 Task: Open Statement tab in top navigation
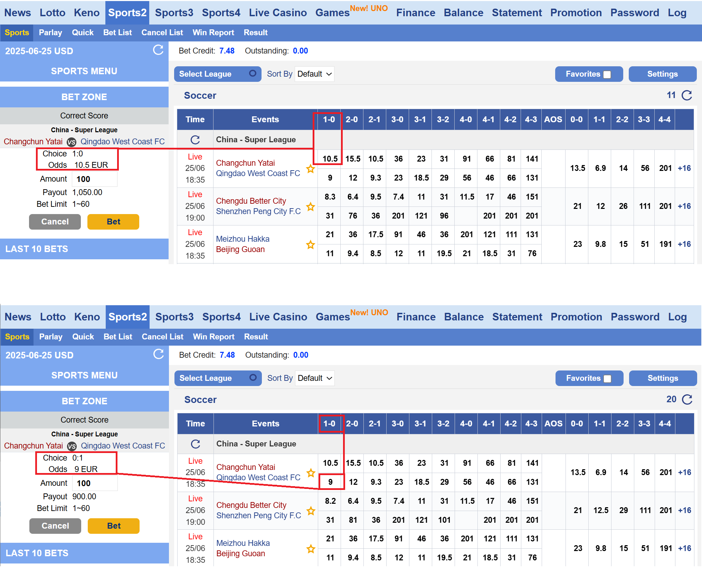pyautogui.click(x=517, y=13)
